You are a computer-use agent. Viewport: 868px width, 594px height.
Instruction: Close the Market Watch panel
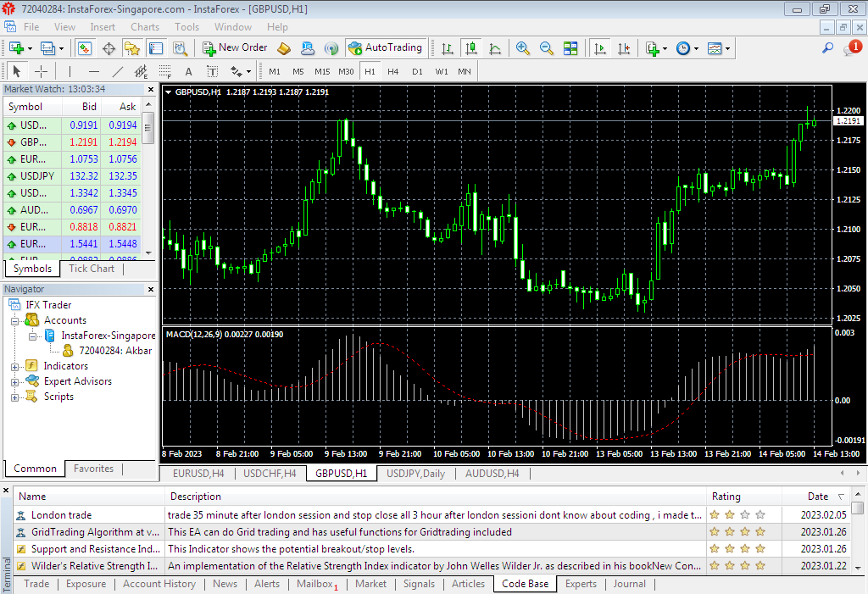click(151, 89)
